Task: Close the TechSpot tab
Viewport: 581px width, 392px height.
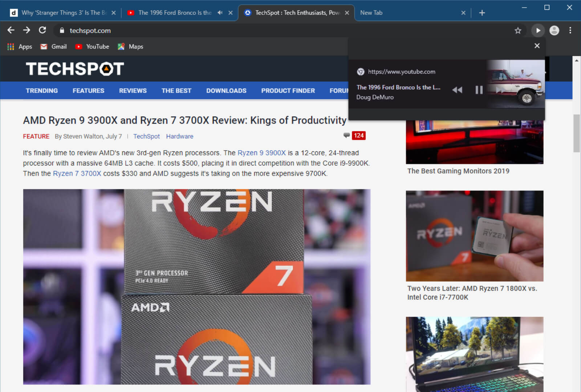Action: click(x=347, y=13)
